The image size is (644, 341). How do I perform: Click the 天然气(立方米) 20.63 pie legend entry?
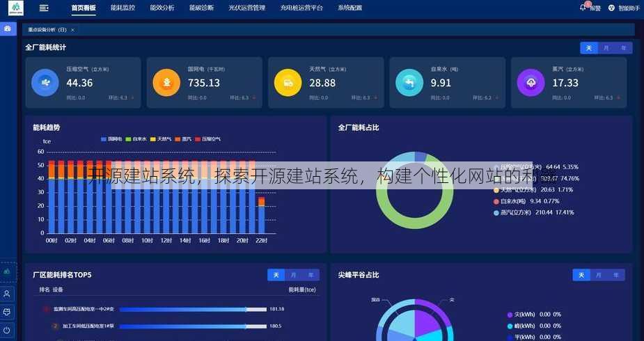click(x=533, y=190)
